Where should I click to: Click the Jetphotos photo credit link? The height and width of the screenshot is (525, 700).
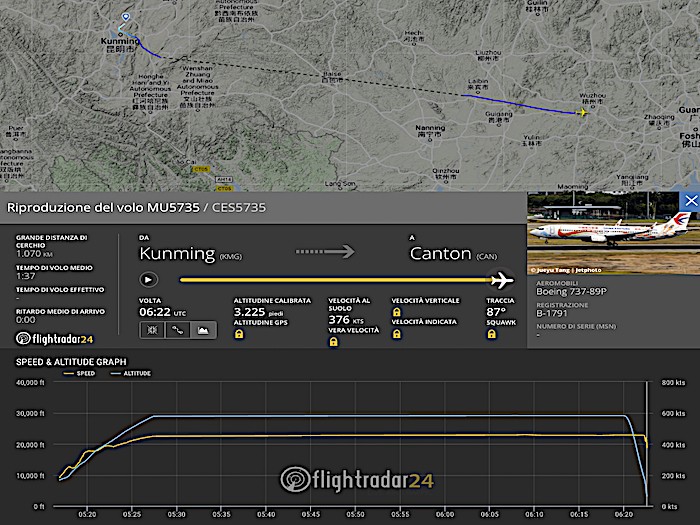coord(566,270)
